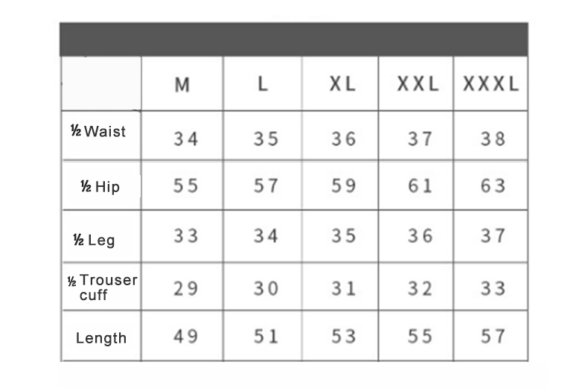
Task: Select the XL size column header
Action: pyautogui.click(x=342, y=83)
